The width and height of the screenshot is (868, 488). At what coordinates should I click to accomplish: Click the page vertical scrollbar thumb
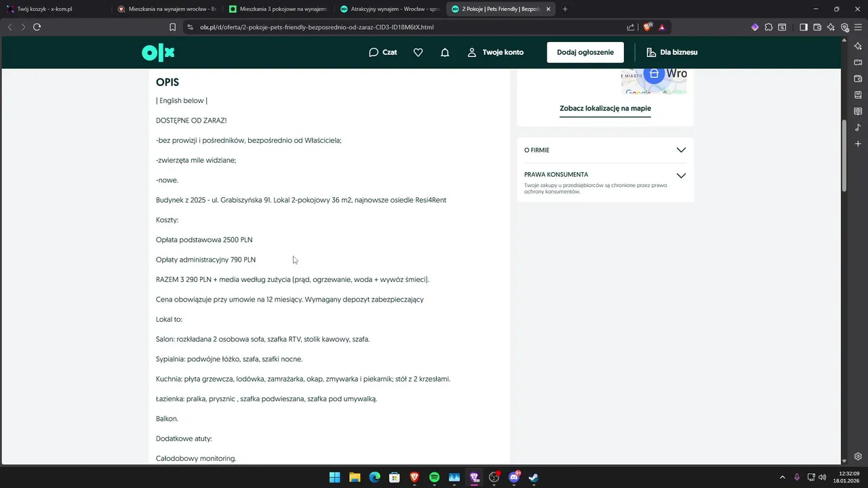click(844, 155)
